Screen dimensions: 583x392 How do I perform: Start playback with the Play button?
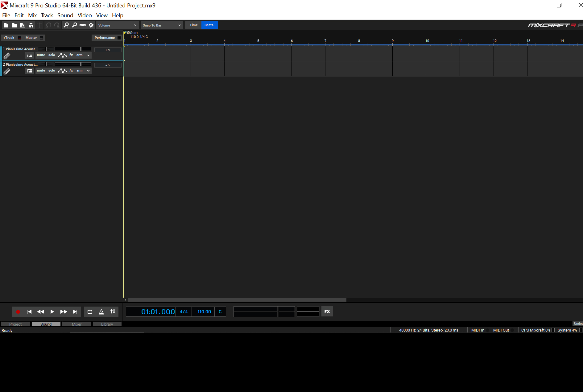(52, 312)
